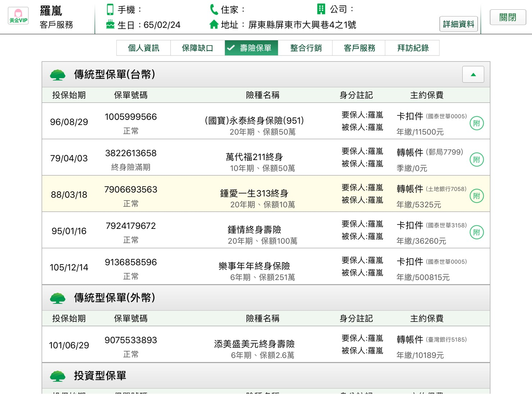Open 附 attachment for policy 7906693563
The width and height of the screenshot is (532, 399).
tap(477, 196)
